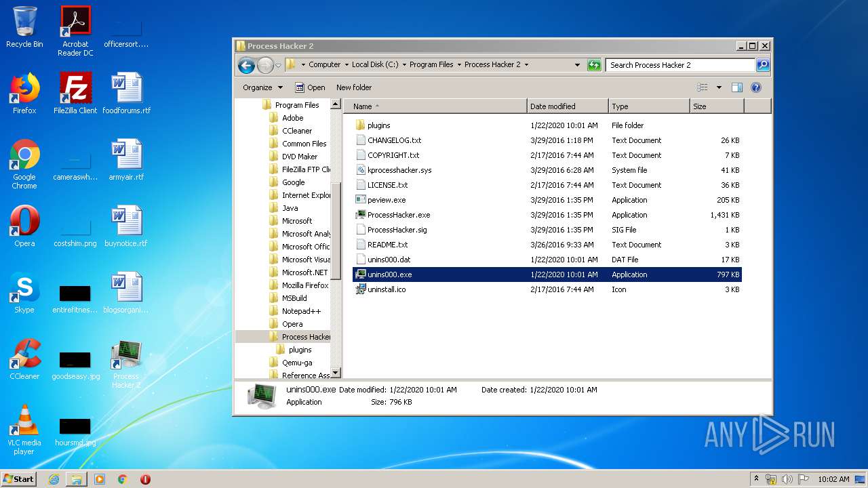Sort by Type column header

point(649,106)
